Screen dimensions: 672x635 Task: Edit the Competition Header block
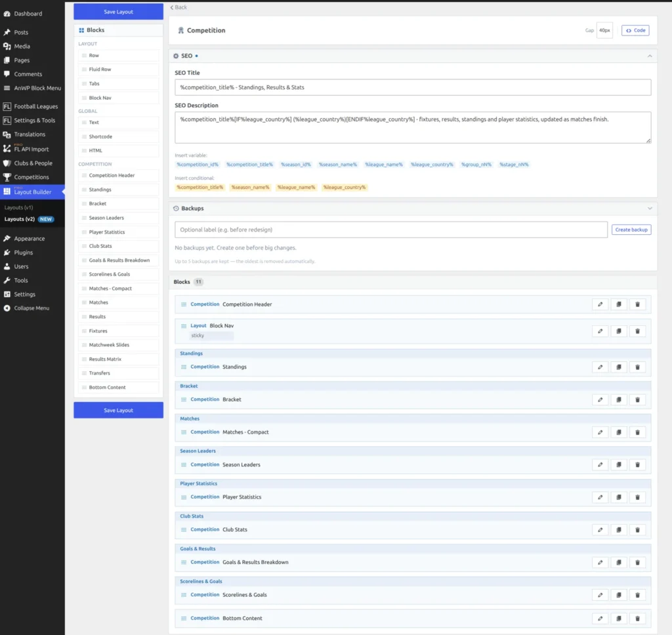tap(600, 304)
